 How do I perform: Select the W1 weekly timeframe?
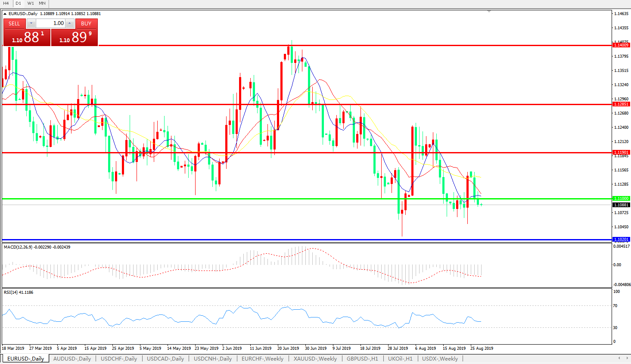pyautogui.click(x=31, y=3)
